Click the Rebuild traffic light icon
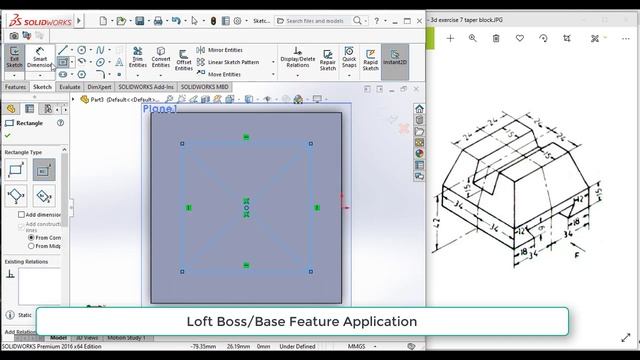 point(213,21)
